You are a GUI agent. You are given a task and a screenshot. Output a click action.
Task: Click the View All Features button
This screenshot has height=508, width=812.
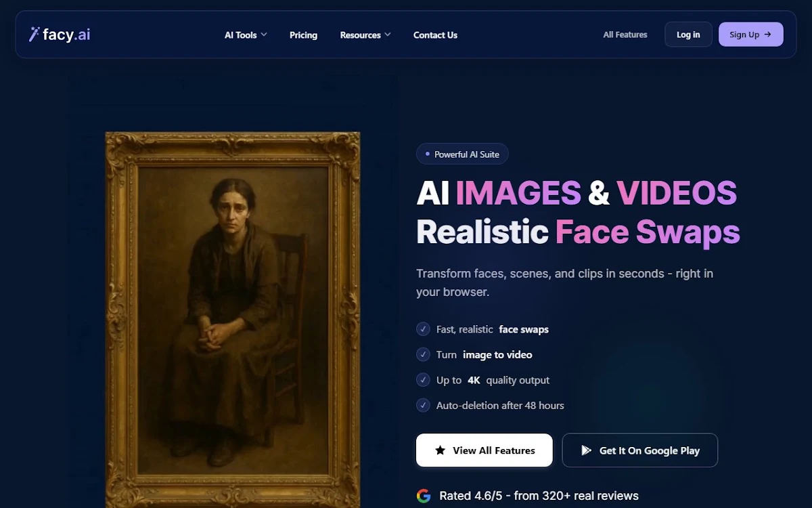tap(484, 450)
